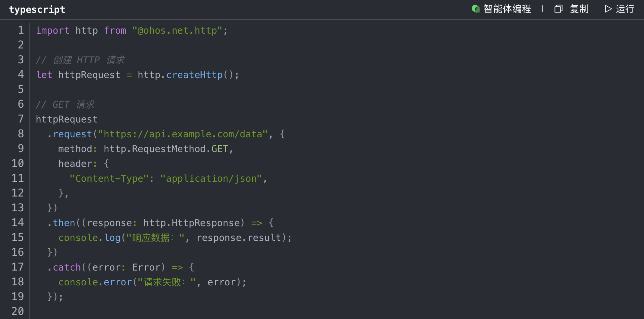Click the "@ohos.net.http" import string
The width and height of the screenshot is (644, 319).
[x=177, y=30]
